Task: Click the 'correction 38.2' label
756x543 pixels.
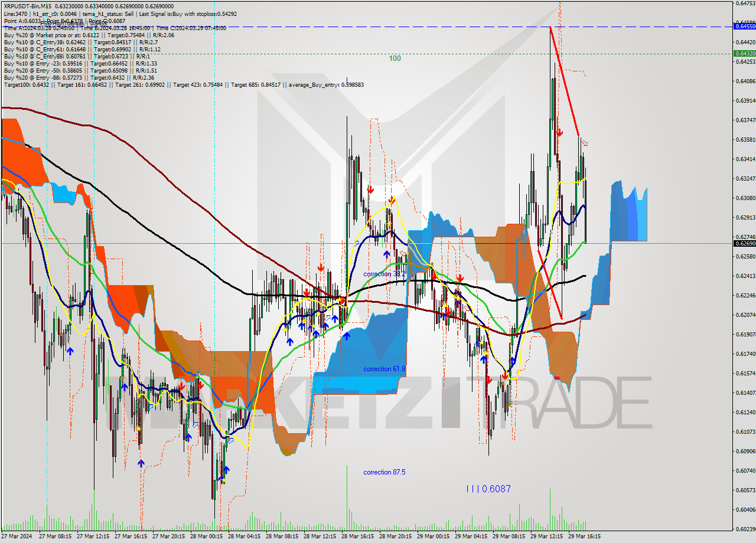Action: [x=384, y=274]
